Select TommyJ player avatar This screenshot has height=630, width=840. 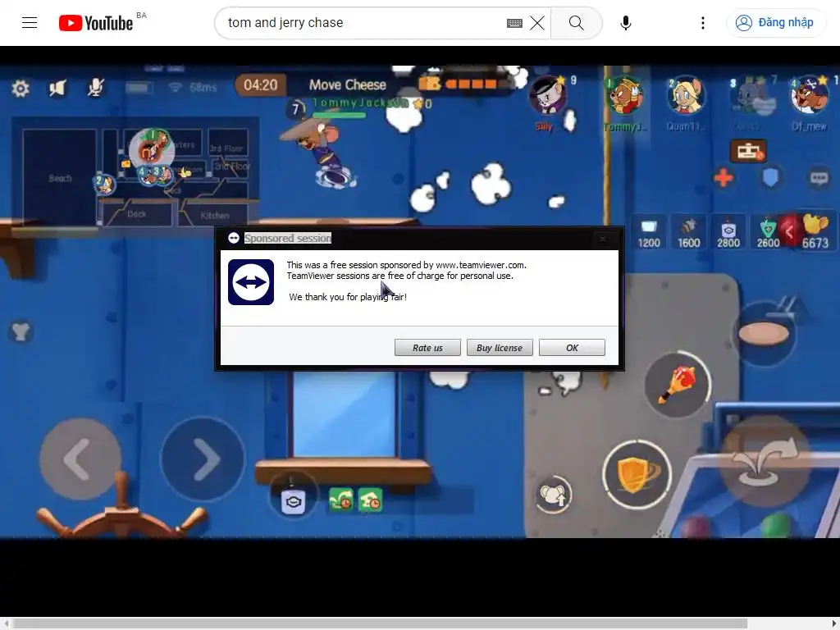click(x=624, y=97)
